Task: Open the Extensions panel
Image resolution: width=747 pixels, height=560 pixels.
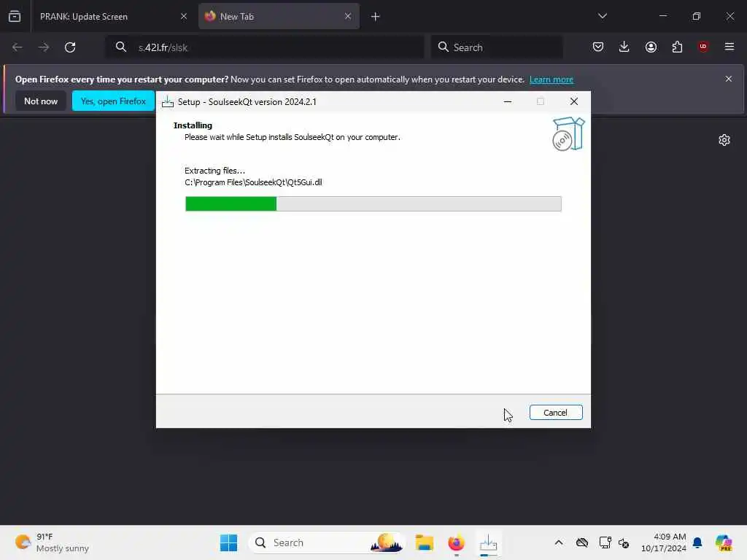Action: click(x=677, y=47)
